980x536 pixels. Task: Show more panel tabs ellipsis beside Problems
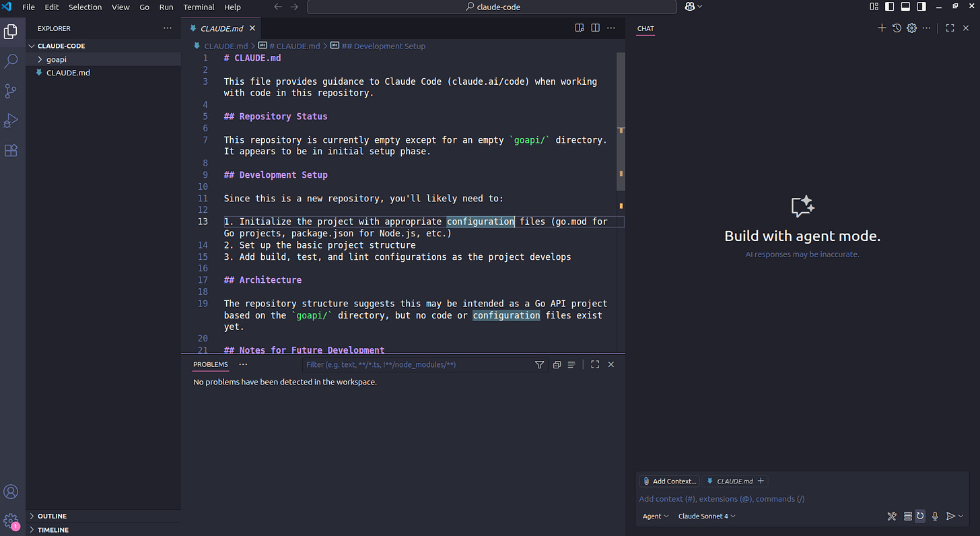[x=243, y=364]
